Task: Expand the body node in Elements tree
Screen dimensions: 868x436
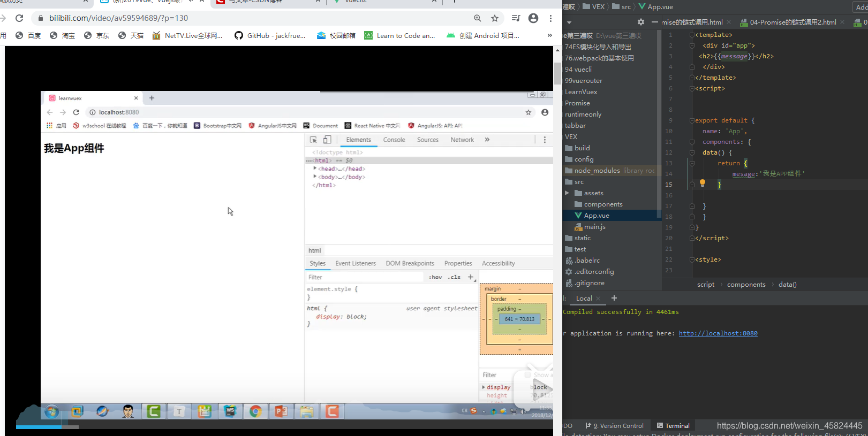Action: pyautogui.click(x=315, y=177)
